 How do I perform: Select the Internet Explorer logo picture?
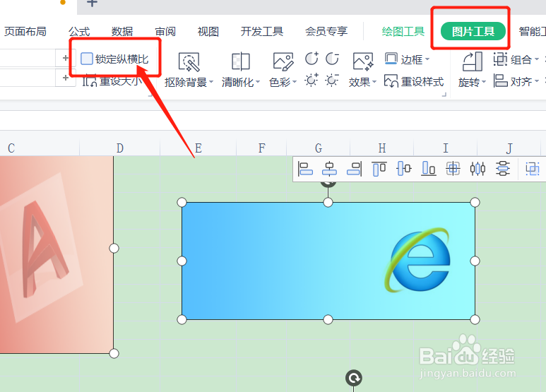tap(328, 261)
